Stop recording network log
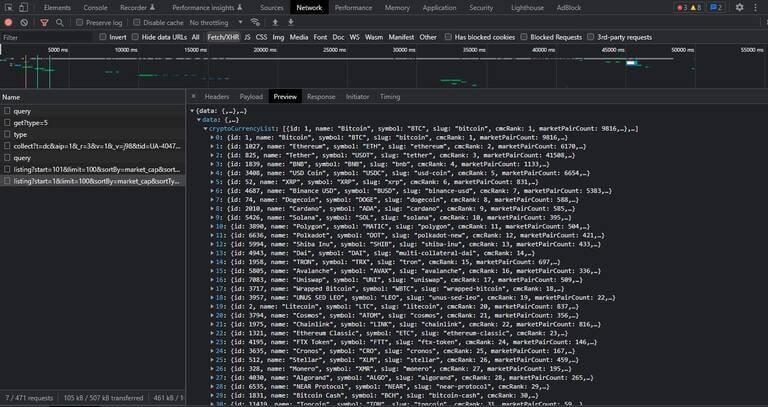 point(8,23)
